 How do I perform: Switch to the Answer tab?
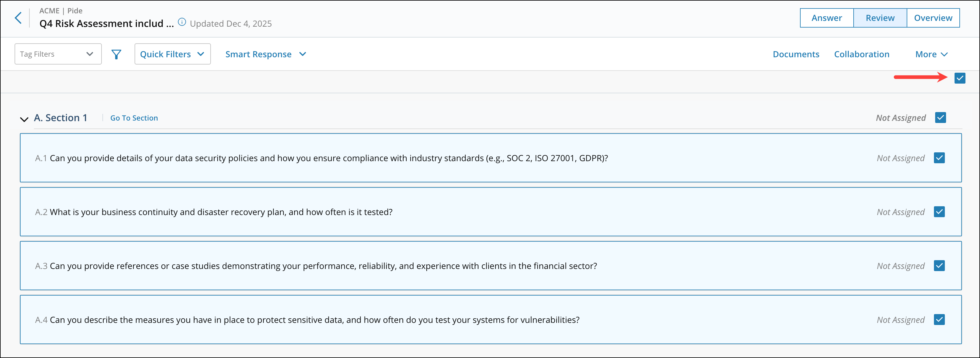[826, 18]
